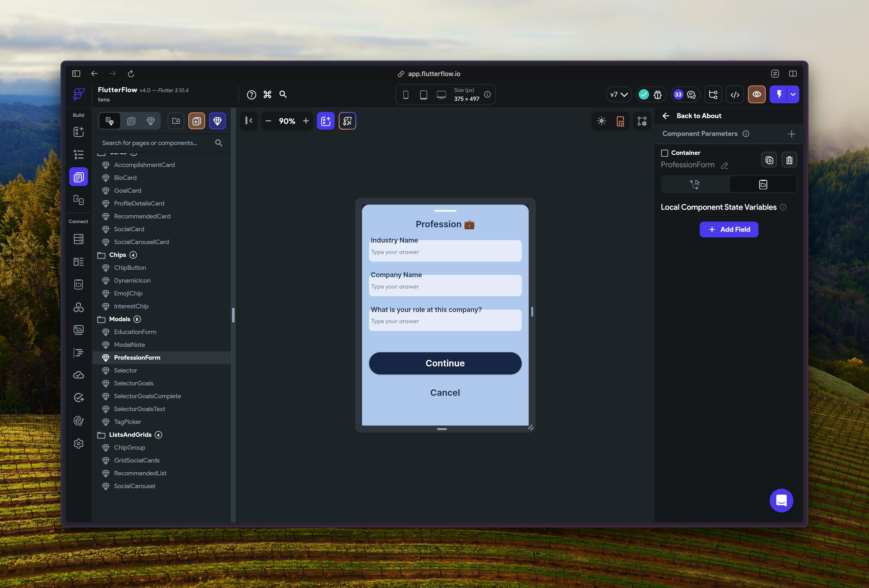Open the v7 version dropdown
Viewport: 869px width, 588px height.
click(x=619, y=95)
